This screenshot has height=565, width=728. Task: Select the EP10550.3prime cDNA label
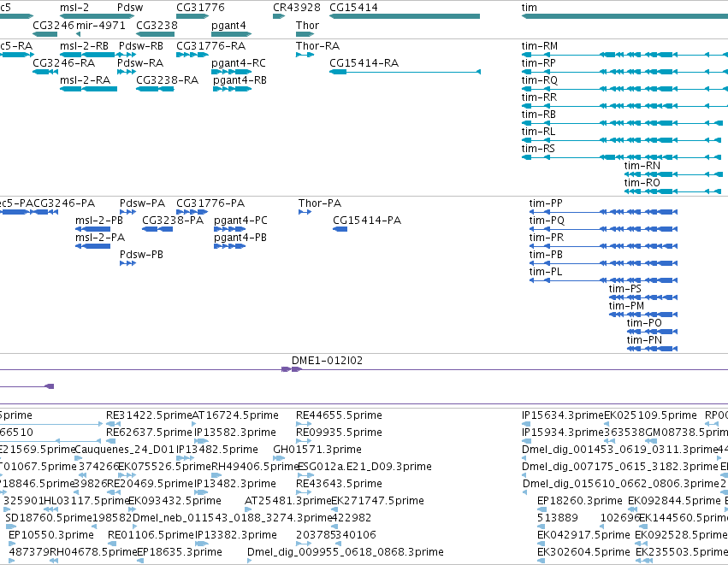[x=51, y=535]
